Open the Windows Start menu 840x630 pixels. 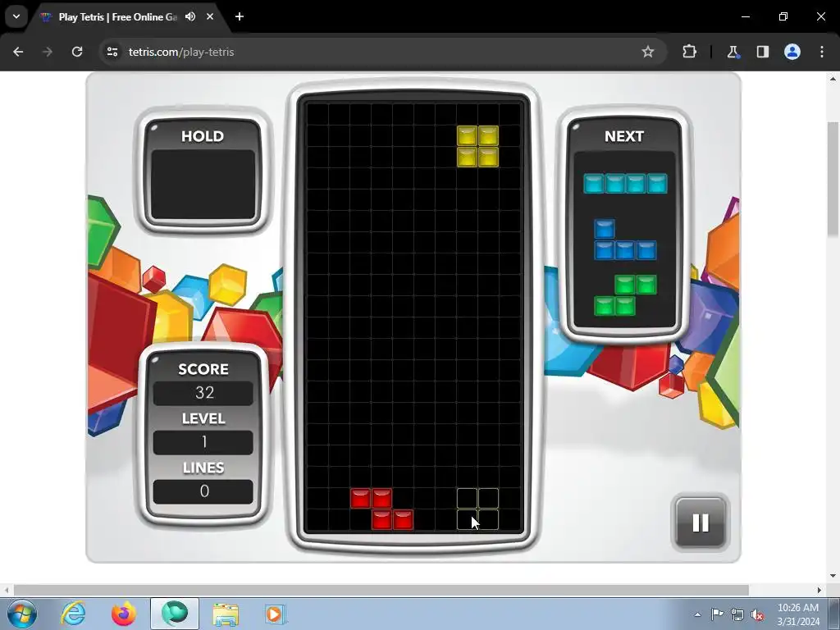pos(22,614)
